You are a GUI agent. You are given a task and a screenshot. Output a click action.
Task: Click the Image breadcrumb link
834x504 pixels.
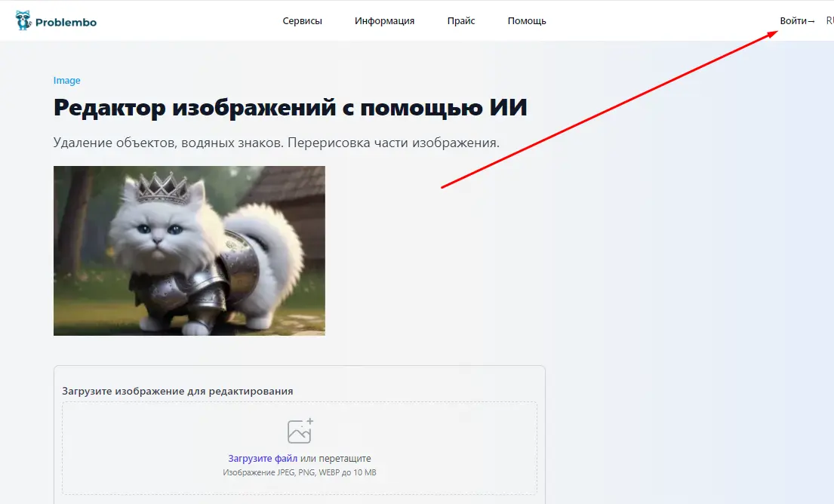(x=67, y=80)
